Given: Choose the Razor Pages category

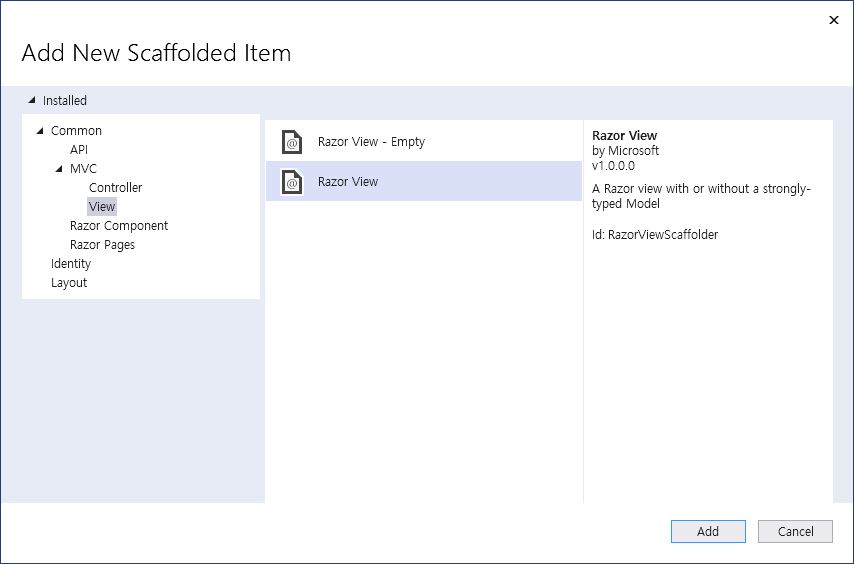Looking at the screenshot, I should [102, 244].
